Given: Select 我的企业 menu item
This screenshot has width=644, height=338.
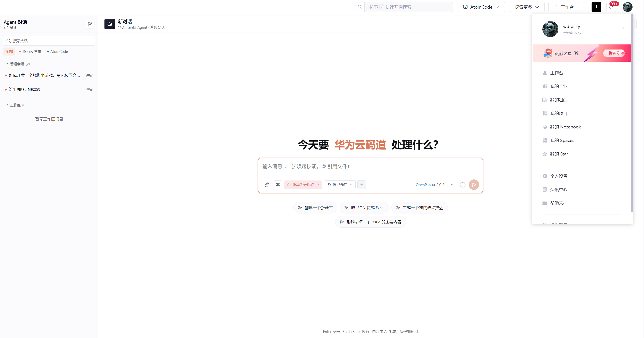Looking at the screenshot, I should (x=582, y=86).
